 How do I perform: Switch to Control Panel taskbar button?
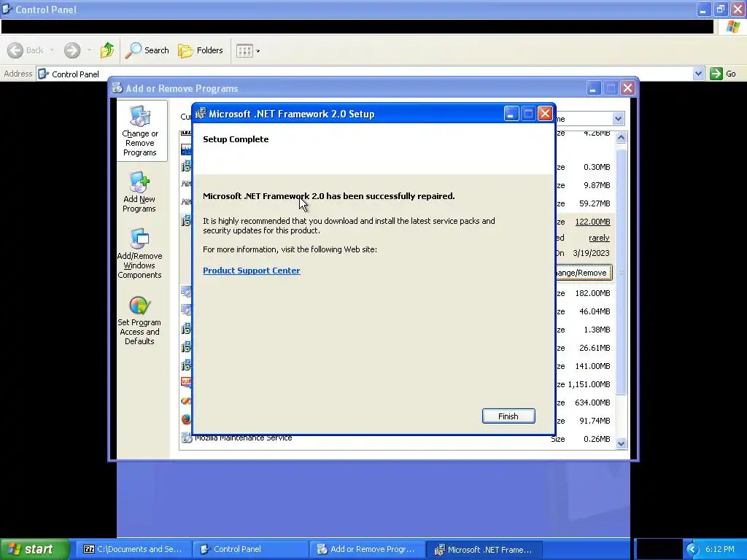(x=250, y=550)
